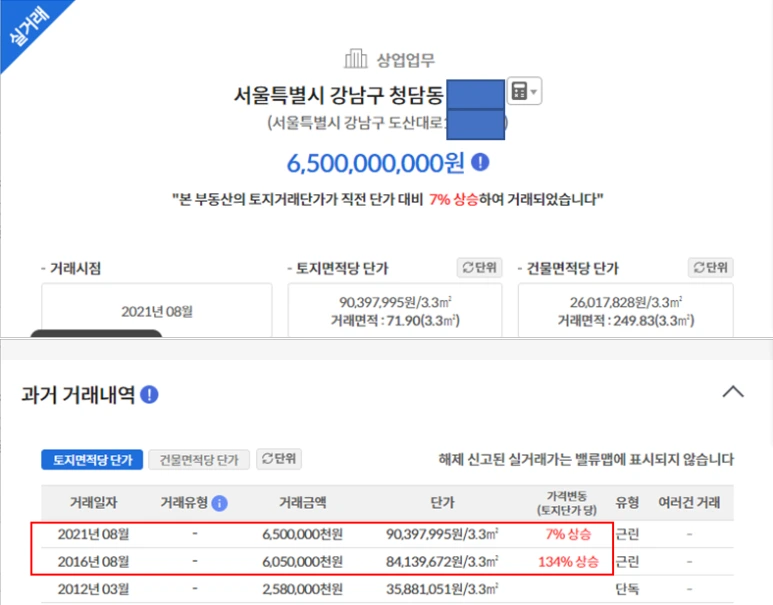Click the 서울특별시 강남구 청담동 address title

[x=338, y=95]
